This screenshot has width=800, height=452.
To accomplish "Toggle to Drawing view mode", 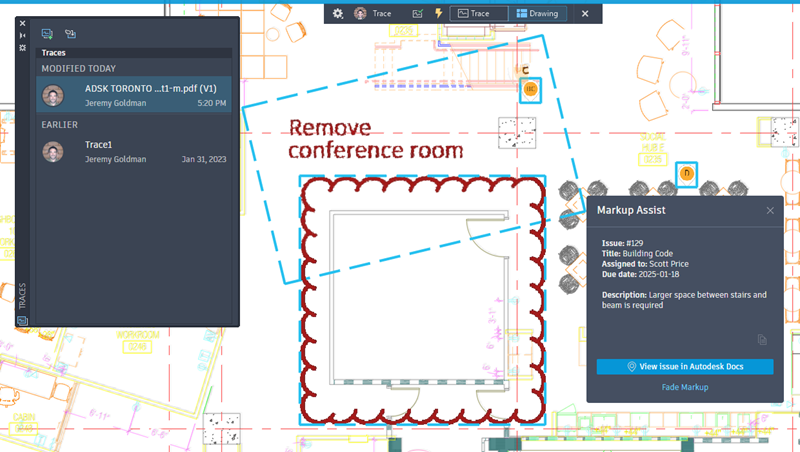I will (x=537, y=14).
